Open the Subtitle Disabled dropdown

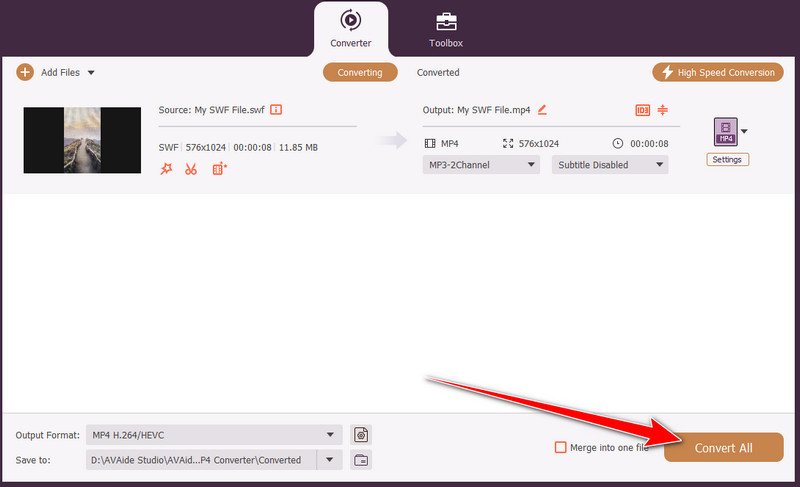[609, 165]
